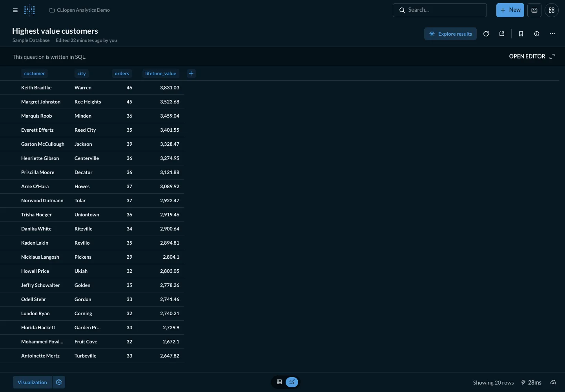Click Edited 22 minutes ago by you

coord(86,40)
